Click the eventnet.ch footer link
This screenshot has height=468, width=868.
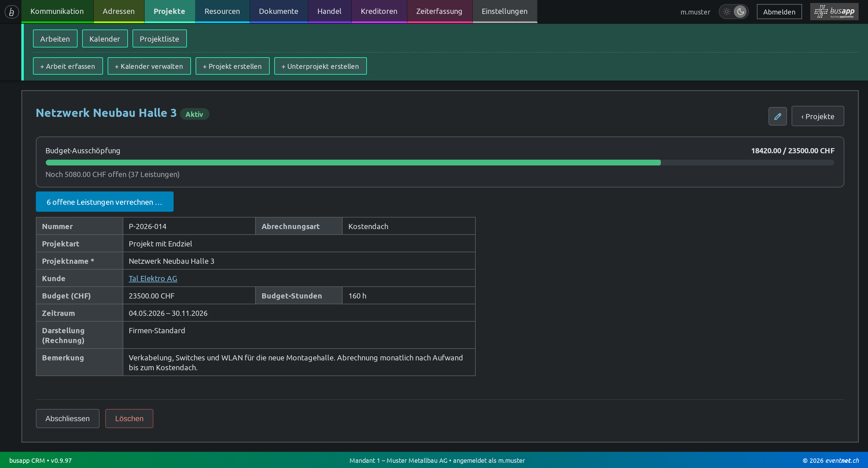click(x=842, y=460)
